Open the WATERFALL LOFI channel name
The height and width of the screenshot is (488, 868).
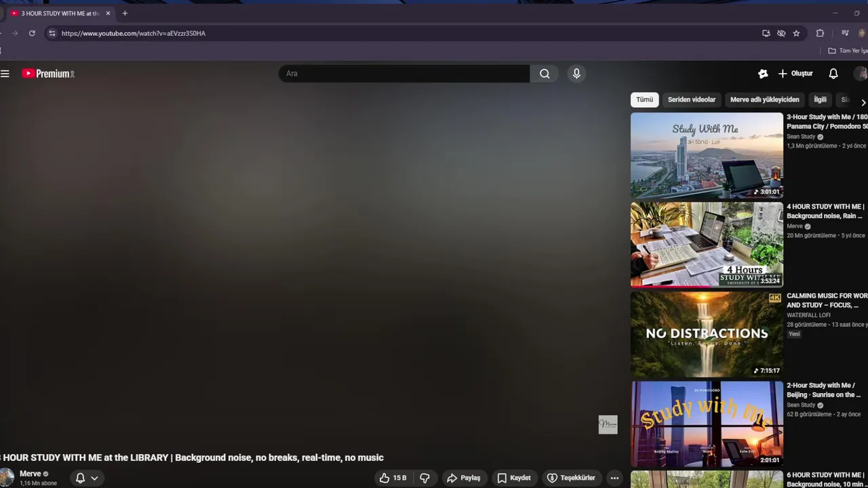808,315
